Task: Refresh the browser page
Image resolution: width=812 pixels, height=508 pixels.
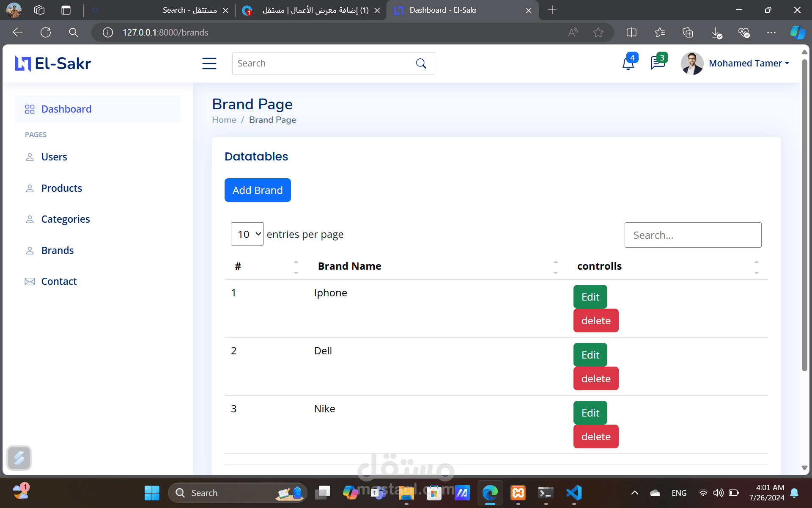Action: [x=46, y=33]
